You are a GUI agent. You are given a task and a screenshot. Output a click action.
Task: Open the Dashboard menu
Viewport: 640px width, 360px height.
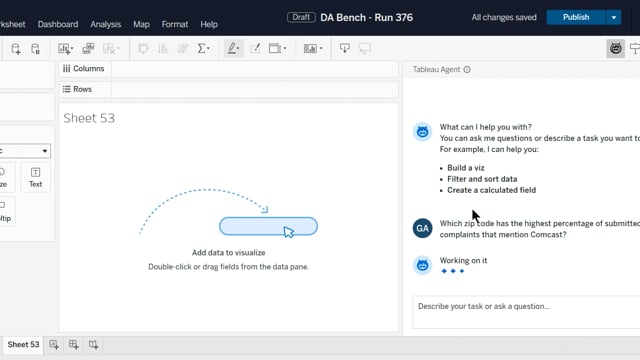(x=58, y=24)
